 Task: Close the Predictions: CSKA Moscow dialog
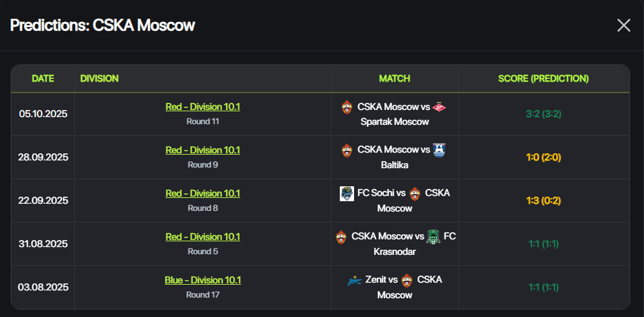point(623,25)
